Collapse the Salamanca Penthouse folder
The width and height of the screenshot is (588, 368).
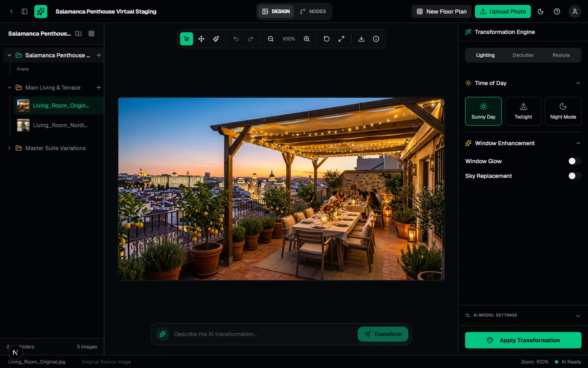[x=9, y=55]
